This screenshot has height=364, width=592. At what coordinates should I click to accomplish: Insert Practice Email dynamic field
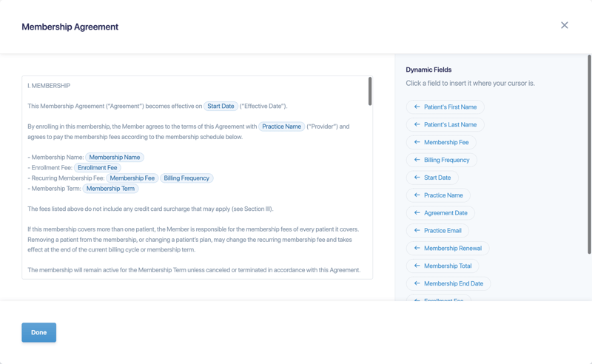click(437, 230)
